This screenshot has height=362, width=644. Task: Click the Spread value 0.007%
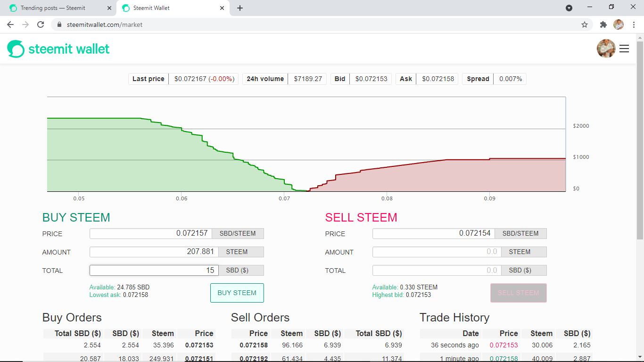[x=511, y=79]
